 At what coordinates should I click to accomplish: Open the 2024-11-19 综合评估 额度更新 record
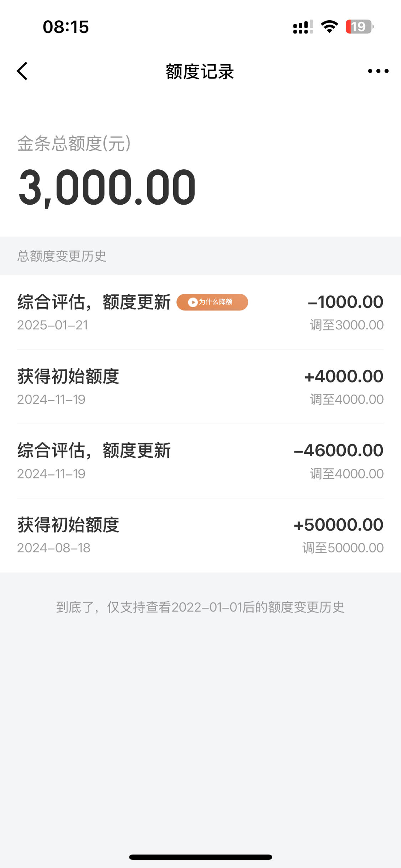[200, 461]
